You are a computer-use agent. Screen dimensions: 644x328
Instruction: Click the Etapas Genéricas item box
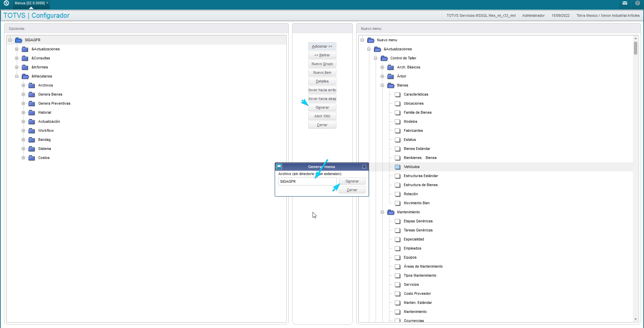point(397,221)
